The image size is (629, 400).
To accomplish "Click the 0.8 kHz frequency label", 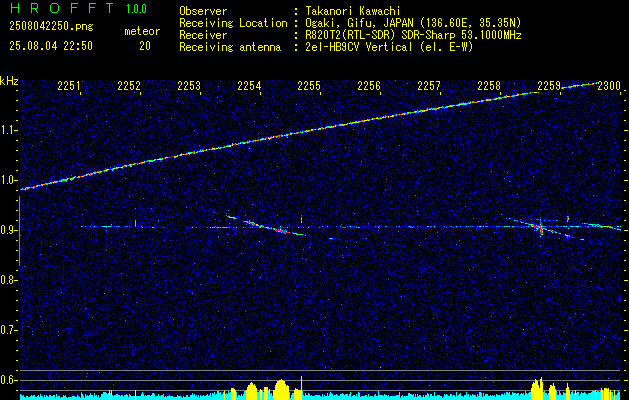I will tap(8, 280).
